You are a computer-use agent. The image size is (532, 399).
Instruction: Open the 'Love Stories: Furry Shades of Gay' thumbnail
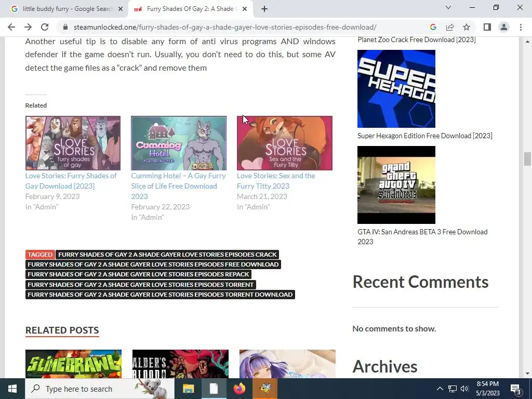point(73,143)
